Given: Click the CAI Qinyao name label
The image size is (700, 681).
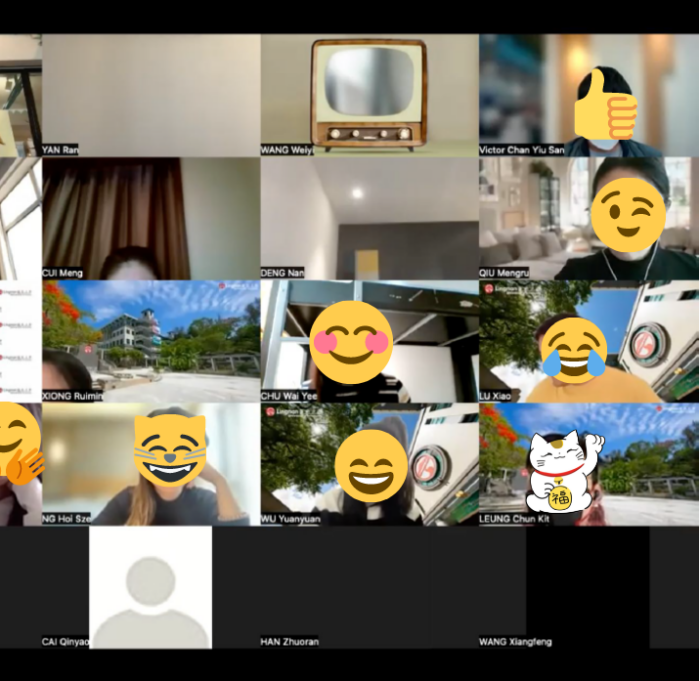Looking at the screenshot, I should [65, 642].
